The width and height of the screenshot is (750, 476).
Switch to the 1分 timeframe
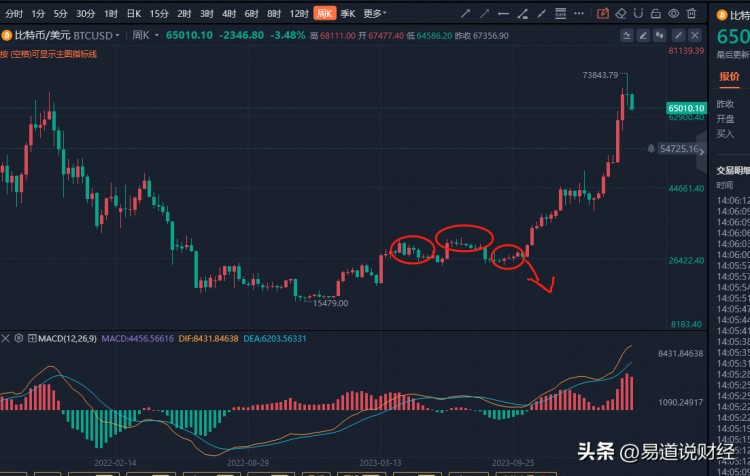(x=38, y=14)
